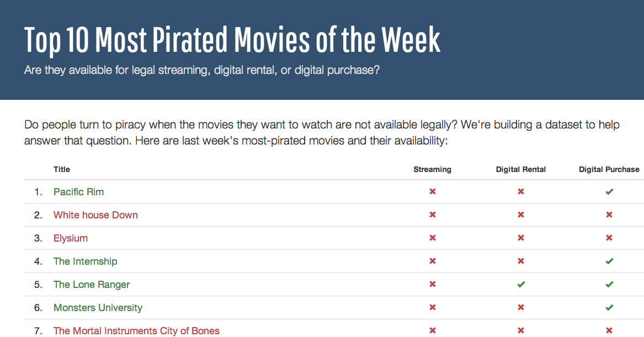The width and height of the screenshot is (644, 337).
Task: Open The Mortal Instruments City of Bones
Action: [x=136, y=331]
